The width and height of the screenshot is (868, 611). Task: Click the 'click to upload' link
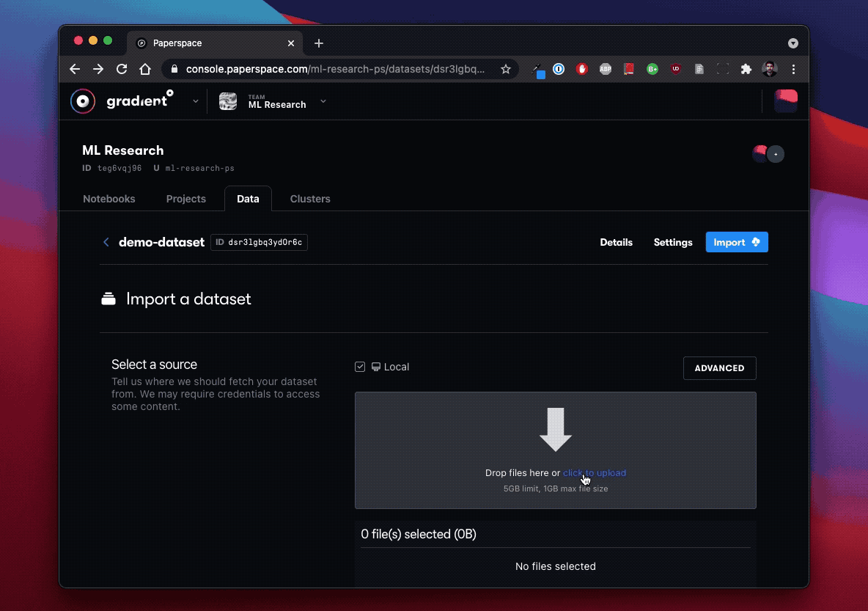point(595,472)
